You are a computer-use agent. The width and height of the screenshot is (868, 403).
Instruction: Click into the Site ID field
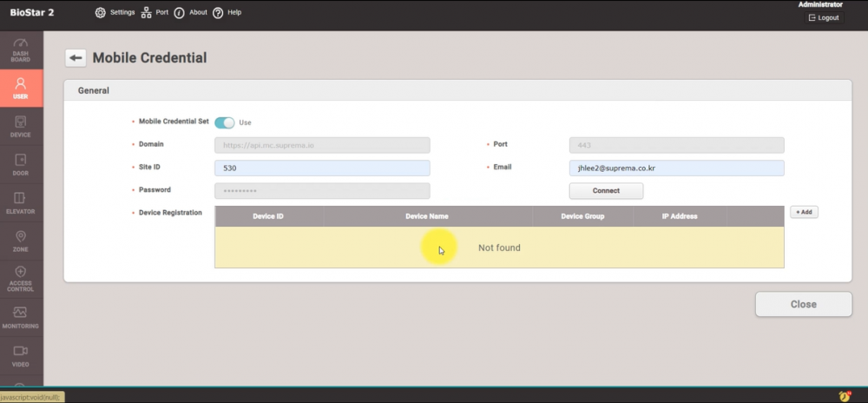(322, 168)
